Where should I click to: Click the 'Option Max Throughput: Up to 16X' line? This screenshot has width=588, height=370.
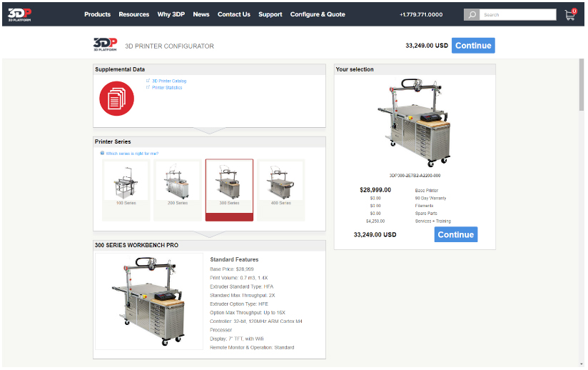click(x=248, y=313)
